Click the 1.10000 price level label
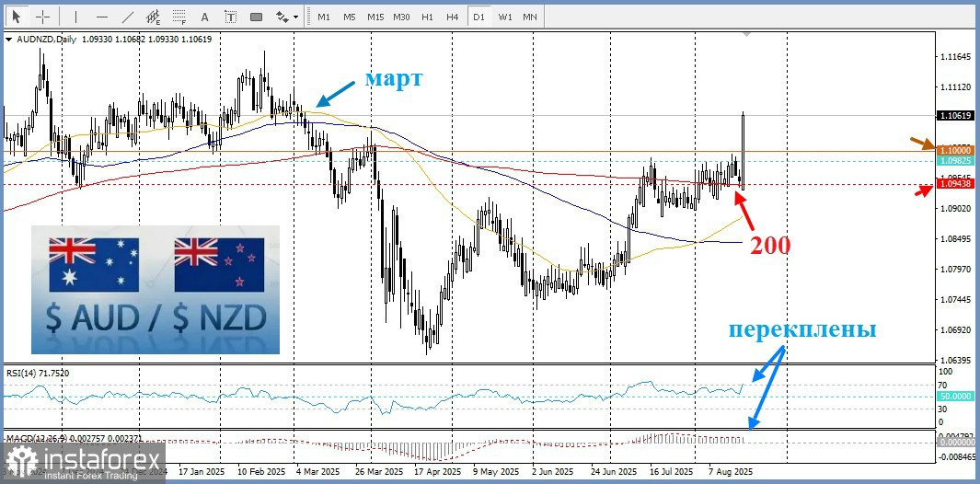Viewport: 980px width, 484px height. (x=953, y=149)
